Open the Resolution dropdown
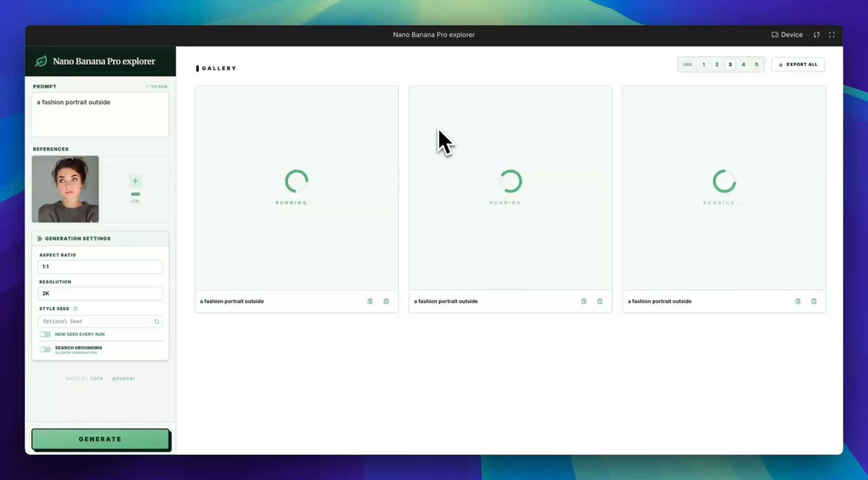868x480 pixels. (100, 293)
